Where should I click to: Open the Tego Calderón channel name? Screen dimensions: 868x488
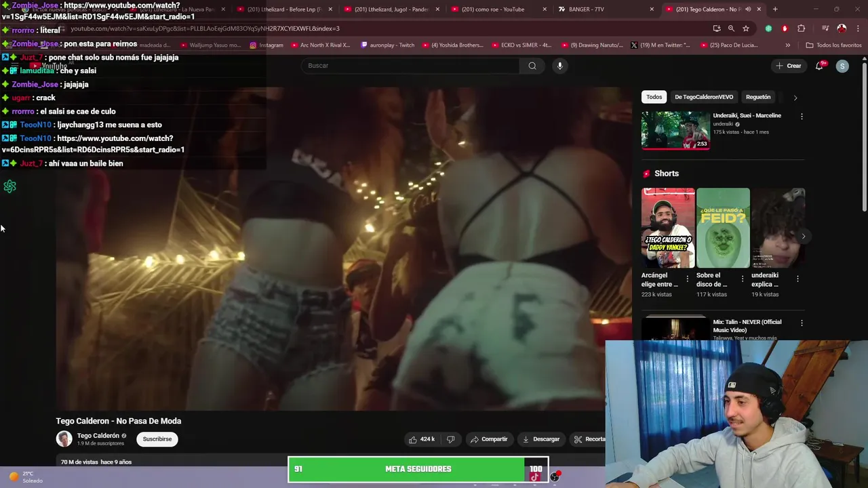98,436
